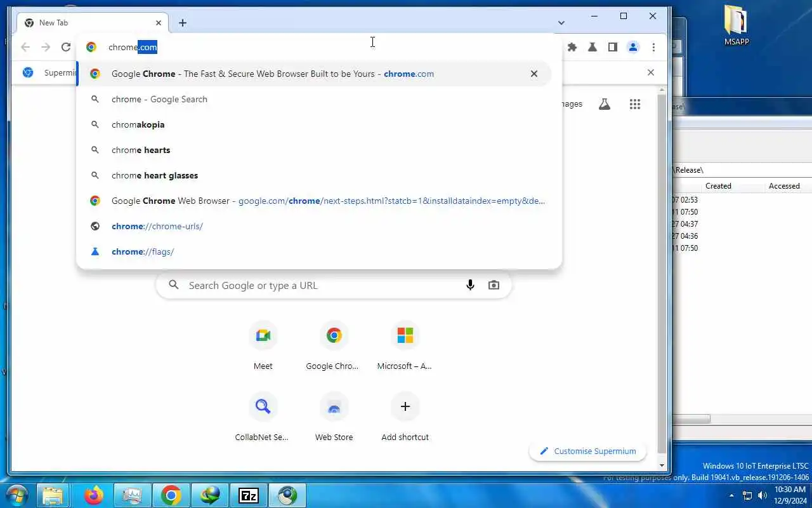Click the Search Google or type a URL box
Viewport: 812px width, 508px height.
tap(334, 285)
